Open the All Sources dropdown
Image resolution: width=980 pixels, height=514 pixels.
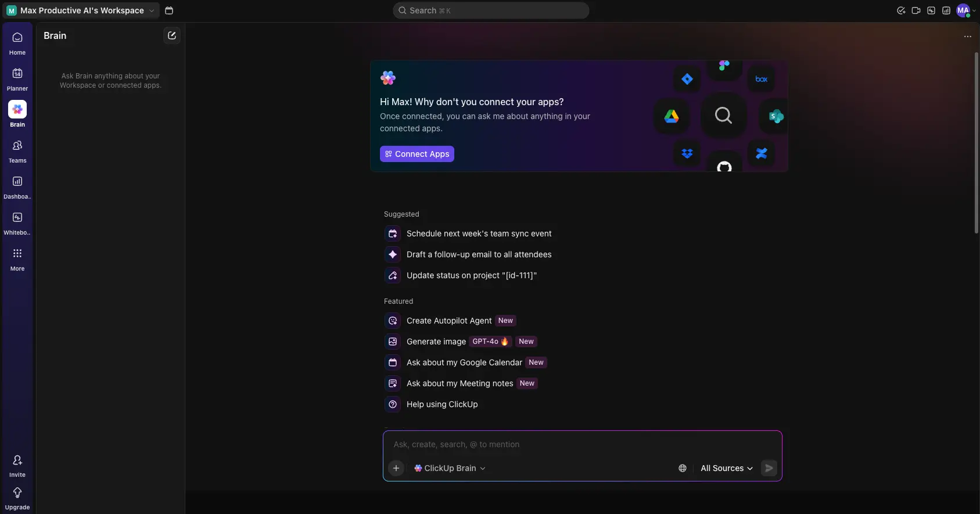point(727,468)
